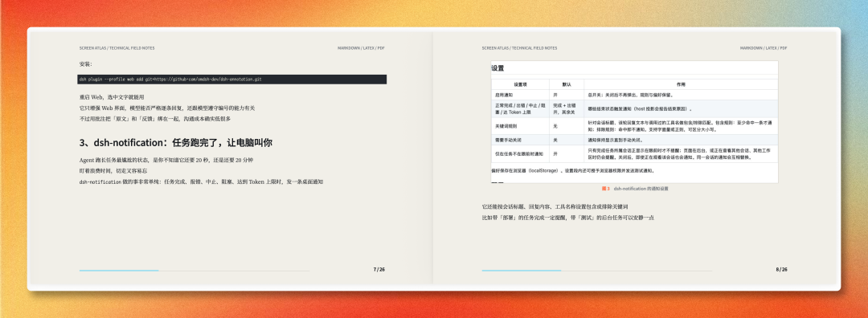
Task: Click "MARKDOWN / LATEX / PDF" header on page 8
Action: tap(764, 48)
